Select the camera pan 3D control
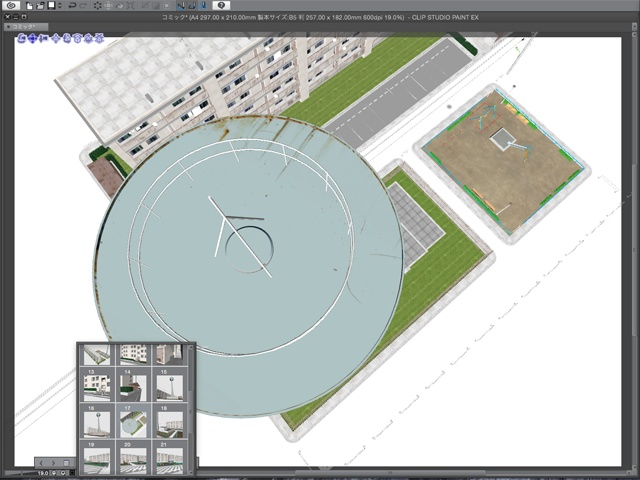The image size is (640, 480). coord(33,39)
